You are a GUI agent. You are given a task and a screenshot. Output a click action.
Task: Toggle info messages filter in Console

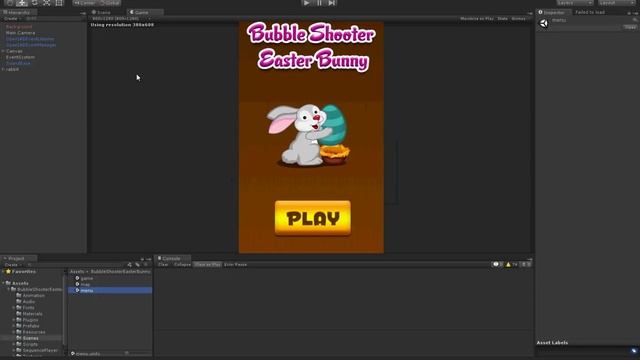498,264
